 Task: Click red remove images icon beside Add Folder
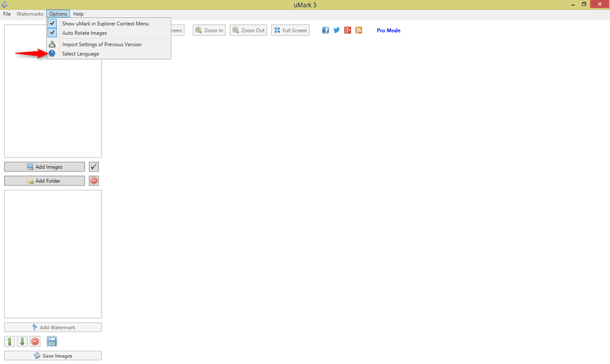coord(94,181)
